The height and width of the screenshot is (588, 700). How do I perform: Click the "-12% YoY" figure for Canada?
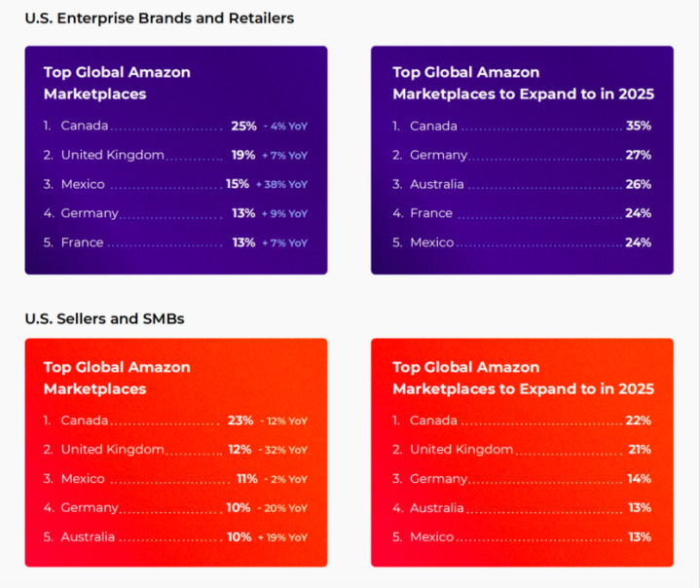pos(284,421)
